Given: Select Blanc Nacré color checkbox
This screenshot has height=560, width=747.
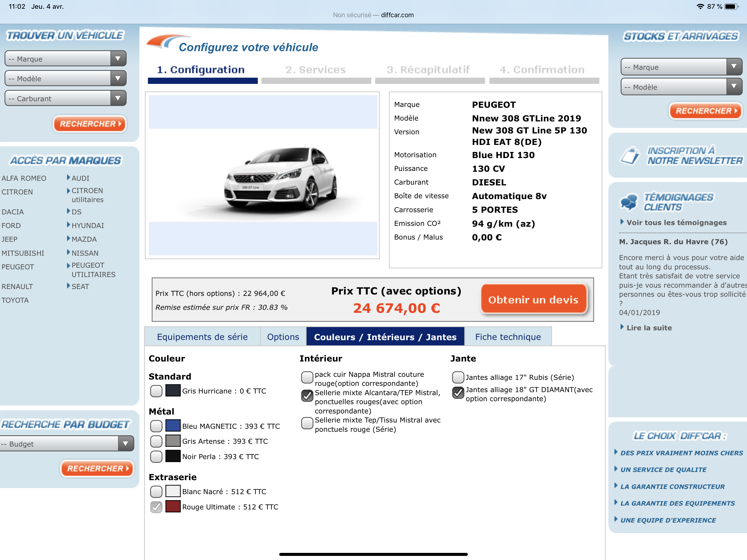Looking at the screenshot, I should [x=156, y=492].
